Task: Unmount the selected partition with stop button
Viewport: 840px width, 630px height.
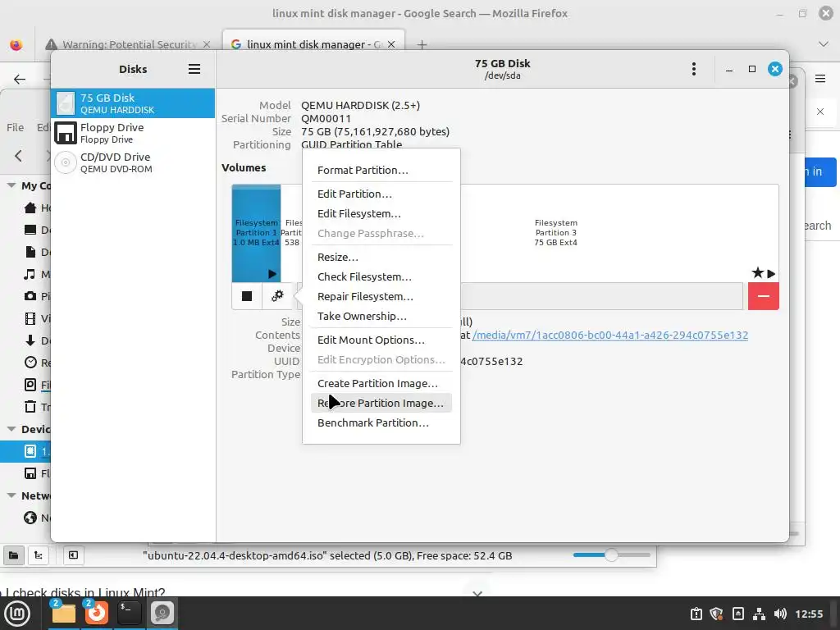Action: tap(247, 296)
